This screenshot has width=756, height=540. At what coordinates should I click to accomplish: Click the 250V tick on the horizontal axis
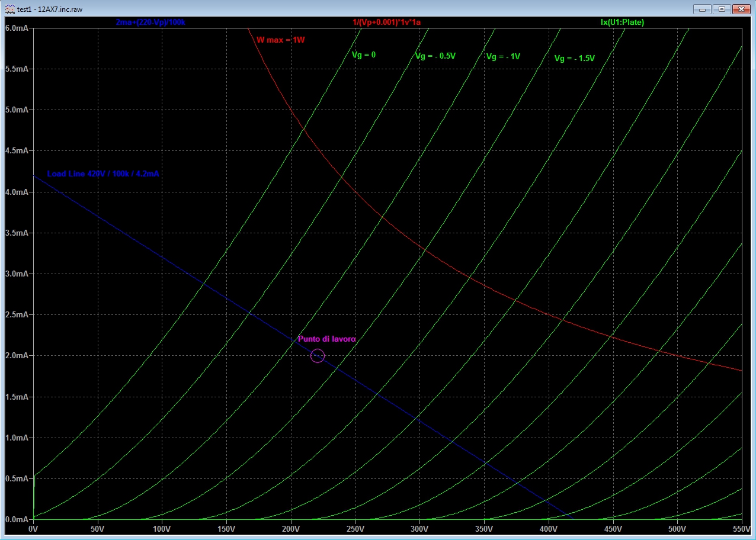355,528
